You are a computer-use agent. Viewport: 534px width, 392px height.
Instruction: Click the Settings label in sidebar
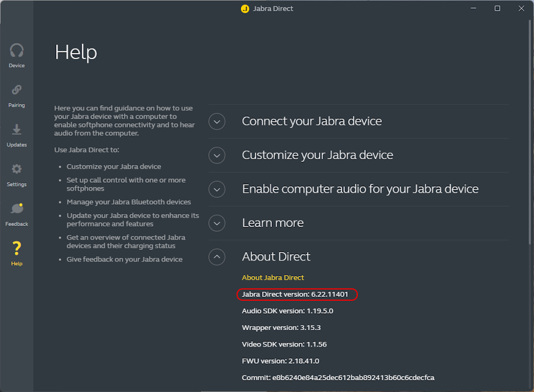[x=17, y=184]
